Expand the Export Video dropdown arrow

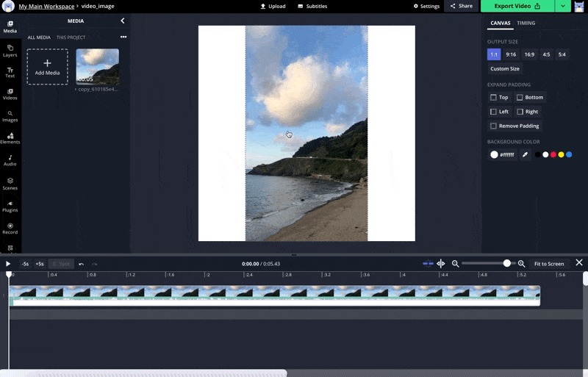tap(563, 6)
